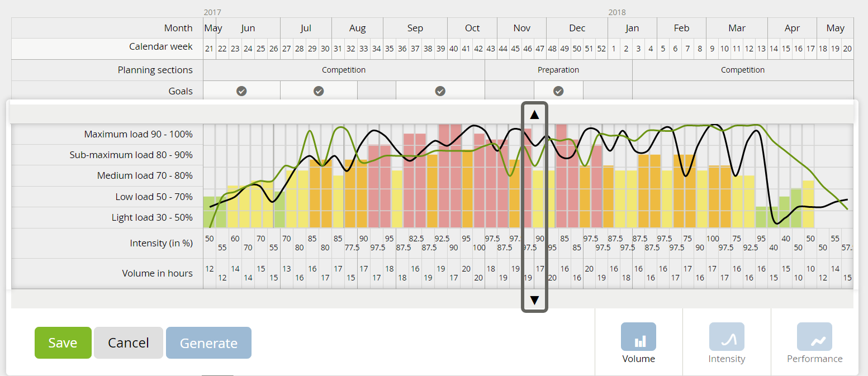Toggle the goal checkmark under June
This screenshot has width=868, height=376.
point(241,91)
